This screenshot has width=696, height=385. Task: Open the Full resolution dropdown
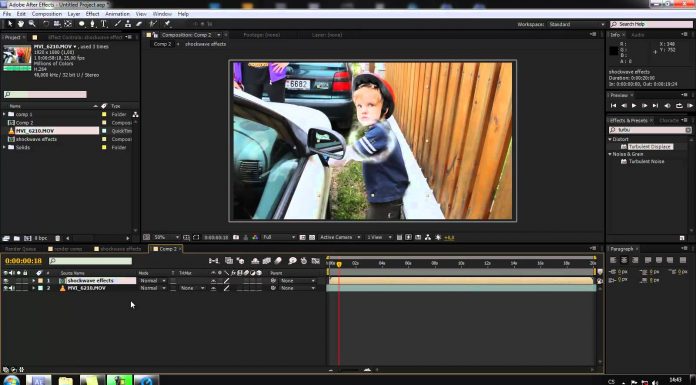coord(279,238)
